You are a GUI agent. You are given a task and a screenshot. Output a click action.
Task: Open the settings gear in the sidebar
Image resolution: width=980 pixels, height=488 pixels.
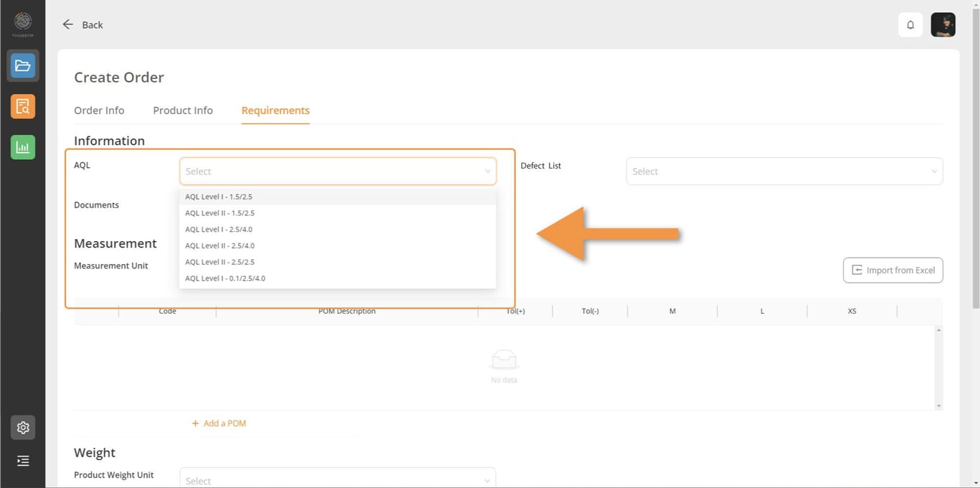tap(23, 428)
